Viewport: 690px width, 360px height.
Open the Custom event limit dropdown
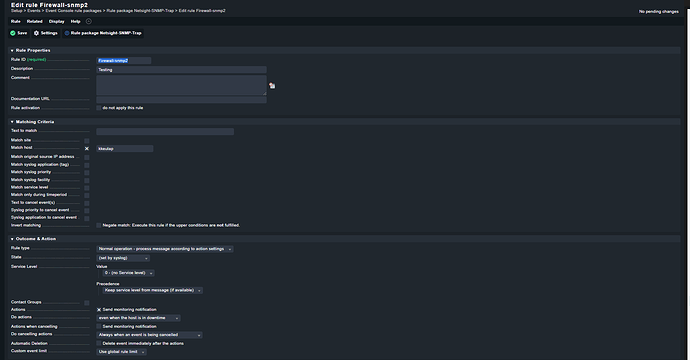[121, 352]
